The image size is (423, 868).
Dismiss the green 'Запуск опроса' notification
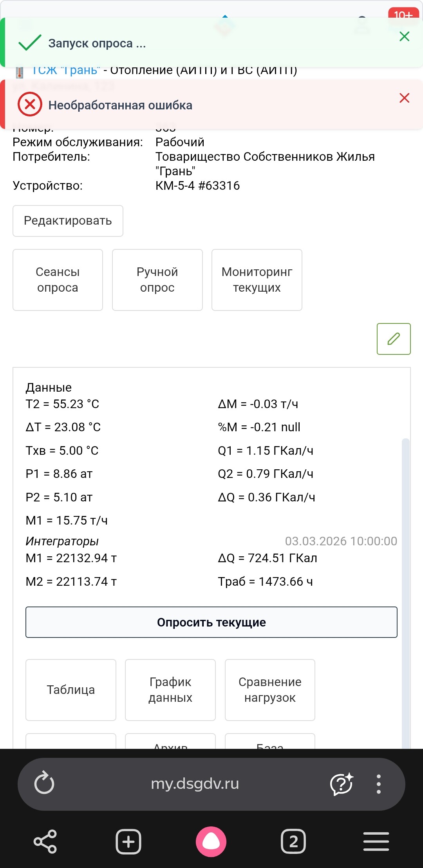click(x=404, y=36)
